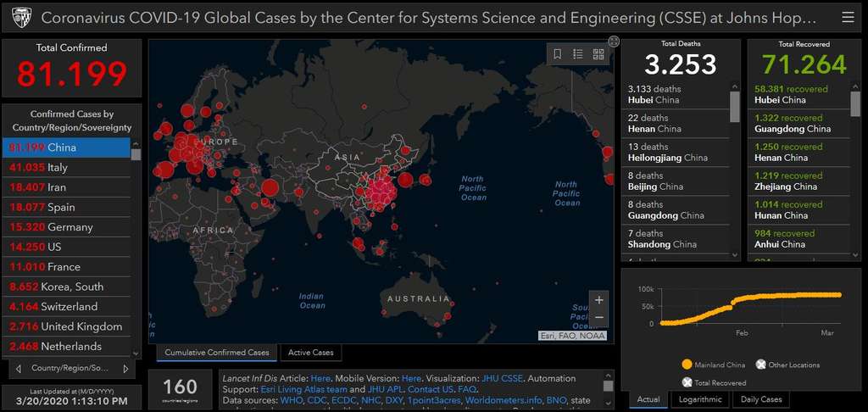The image size is (868, 412).
Task: Open the FAQ link
Action: point(467,389)
